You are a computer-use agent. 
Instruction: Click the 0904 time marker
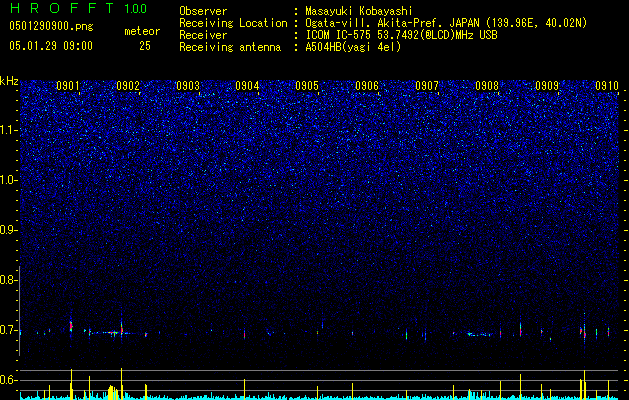click(x=247, y=86)
